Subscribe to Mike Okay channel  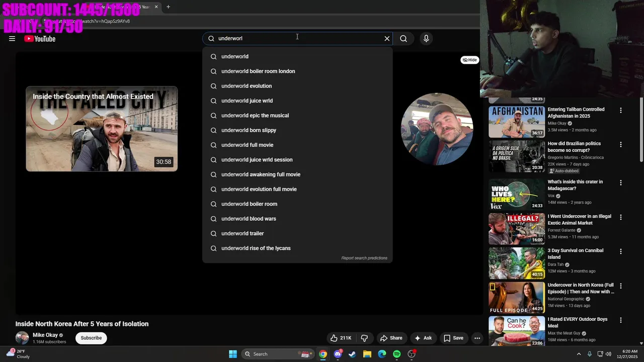tap(91, 338)
